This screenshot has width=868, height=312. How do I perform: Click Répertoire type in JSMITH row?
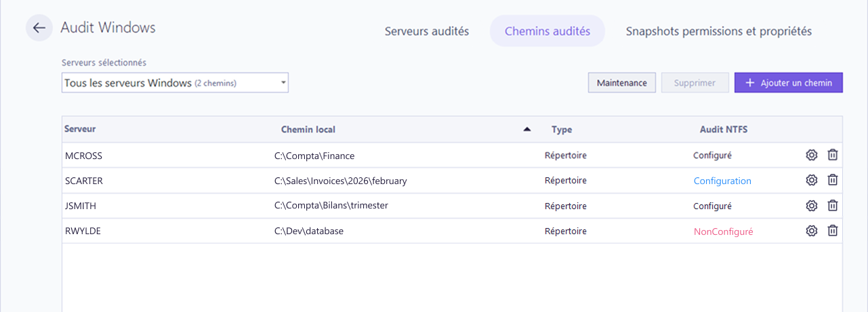coord(566,206)
